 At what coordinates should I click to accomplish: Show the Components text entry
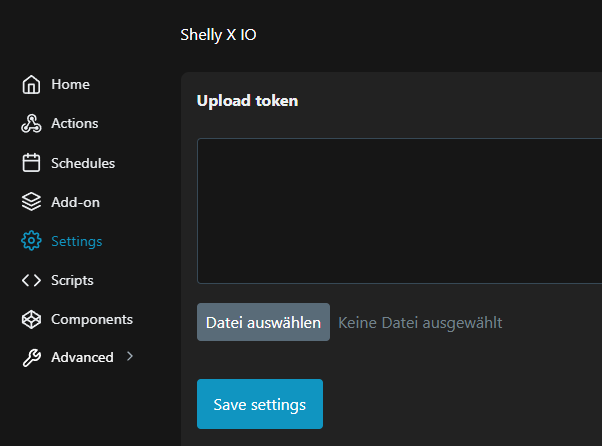point(92,319)
